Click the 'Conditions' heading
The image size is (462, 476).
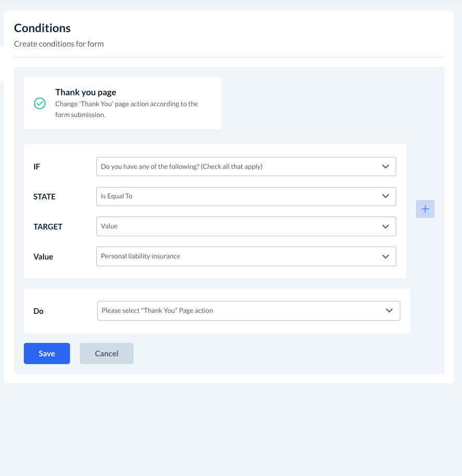pos(42,28)
